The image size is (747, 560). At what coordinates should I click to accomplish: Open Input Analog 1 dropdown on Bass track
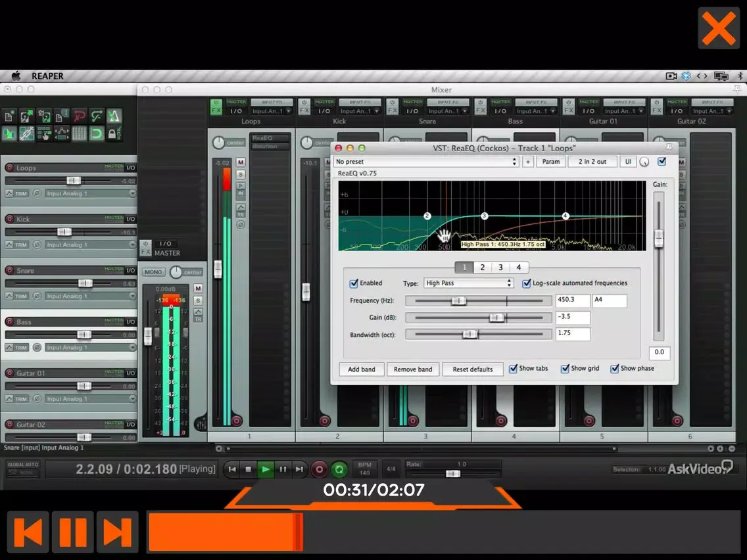(91, 348)
